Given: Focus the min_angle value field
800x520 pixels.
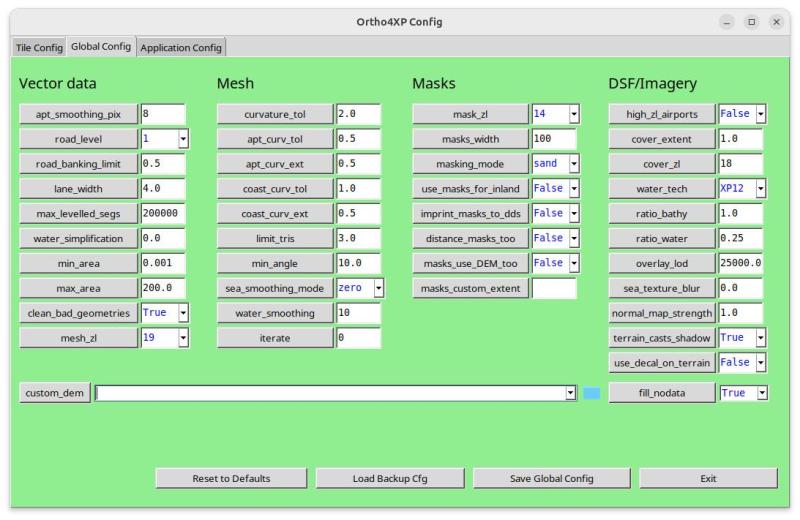Looking at the screenshot, I should coord(358,263).
